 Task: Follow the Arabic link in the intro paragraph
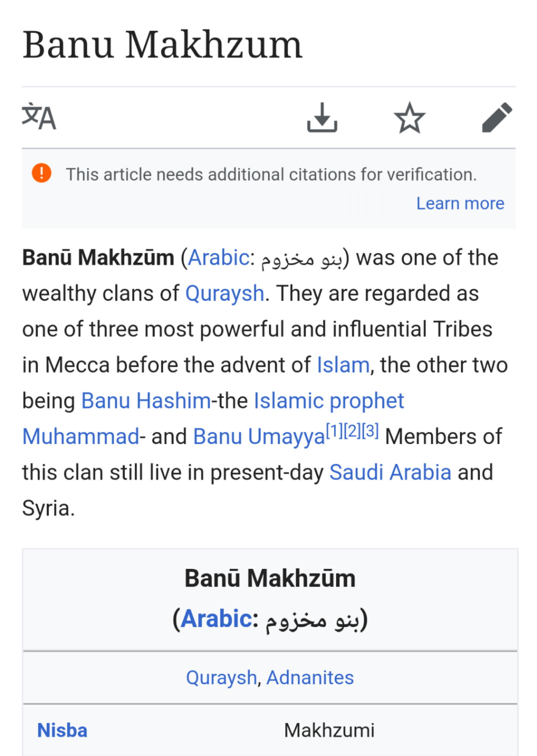pos(218,257)
